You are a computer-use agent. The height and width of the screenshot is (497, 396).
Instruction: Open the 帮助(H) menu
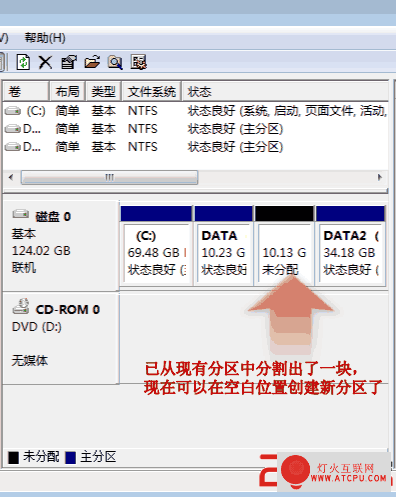click(x=45, y=38)
